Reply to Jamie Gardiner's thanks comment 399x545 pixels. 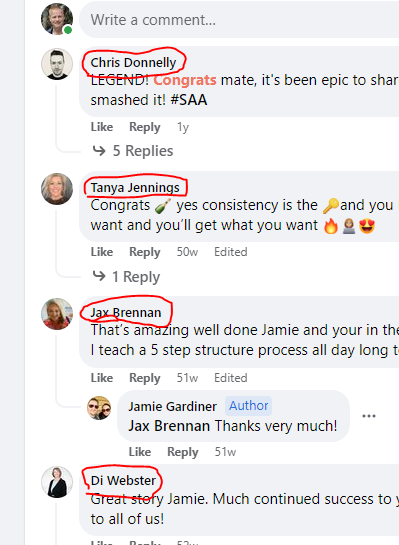pyautogui.click(x=182, y=452)
